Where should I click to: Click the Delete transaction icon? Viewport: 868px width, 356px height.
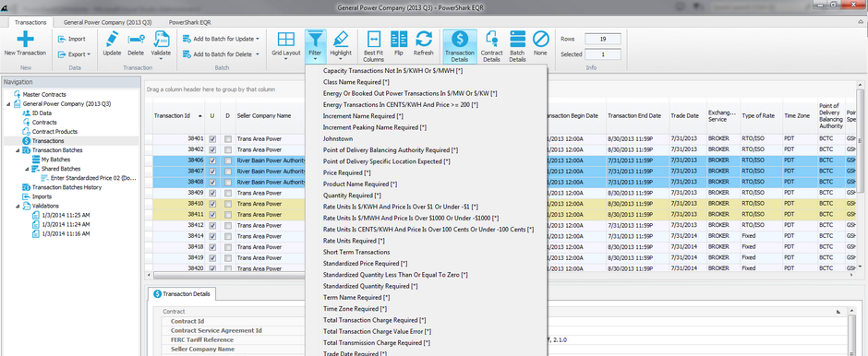136,40
